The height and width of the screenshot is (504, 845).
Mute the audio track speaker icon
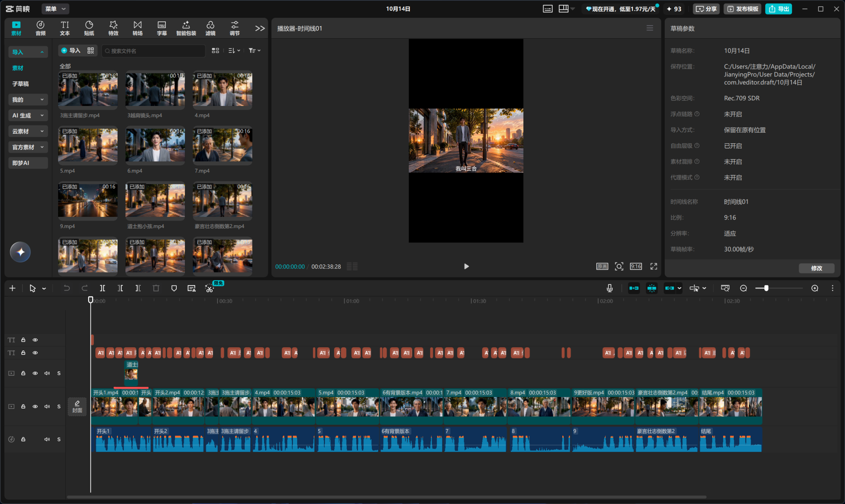[x=47, y=439]
